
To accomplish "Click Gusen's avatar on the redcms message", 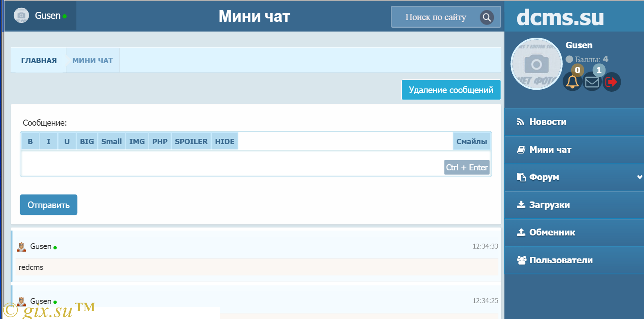I will tap(21, 247).
